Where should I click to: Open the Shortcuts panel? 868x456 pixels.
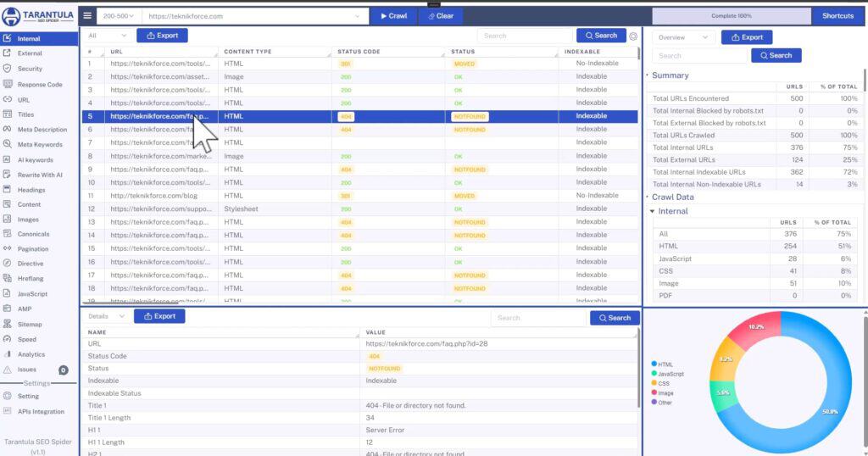[837, 16]
